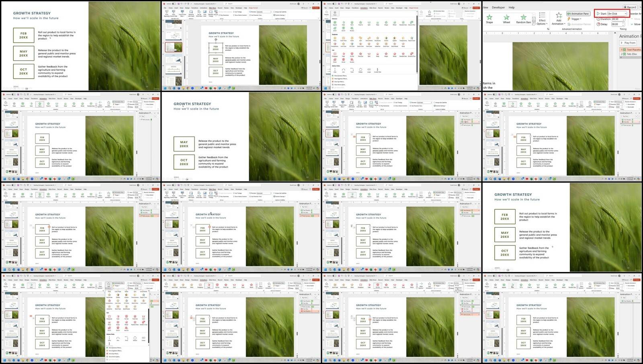The width and height of the screenshot is (643, 364).
Task: Click the Animation Pane button in enlarged ribbon
Action: (578, 14)
